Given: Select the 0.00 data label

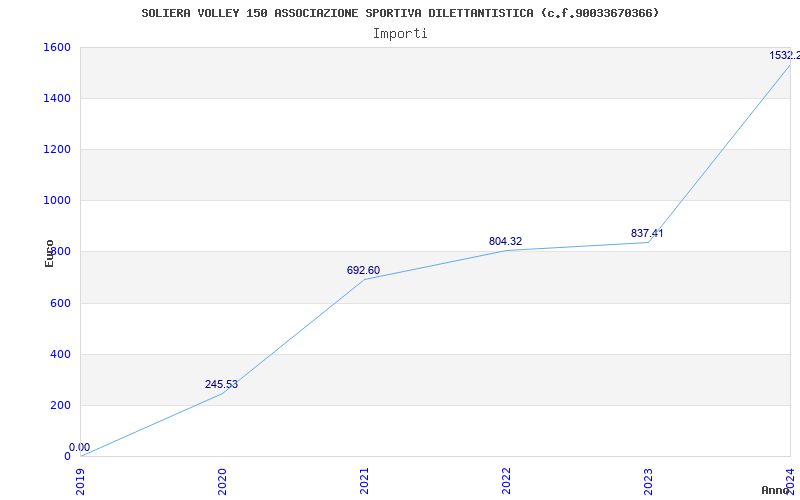Looking at the screenshot, I should [x=80, y=447].
